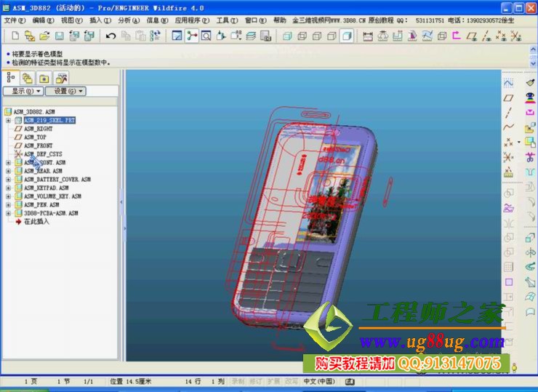Screen dimensions: 538x392
Task: Toggle coordinate systems display
Action: (x=515, y=36)
